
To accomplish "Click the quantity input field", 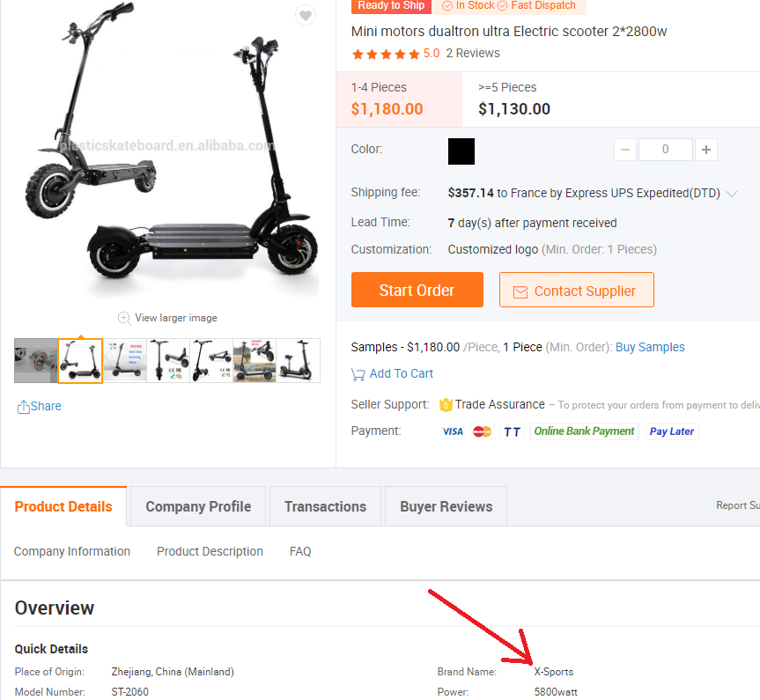I will (x=666, y=150).
